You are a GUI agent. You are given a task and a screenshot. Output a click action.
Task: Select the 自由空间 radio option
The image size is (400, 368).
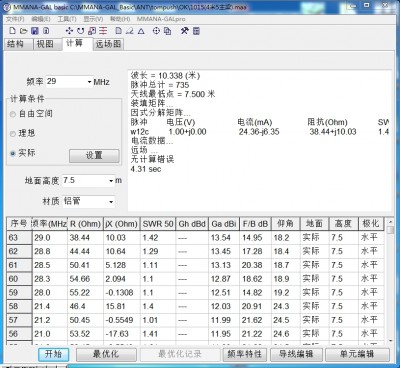click(13, 114)
